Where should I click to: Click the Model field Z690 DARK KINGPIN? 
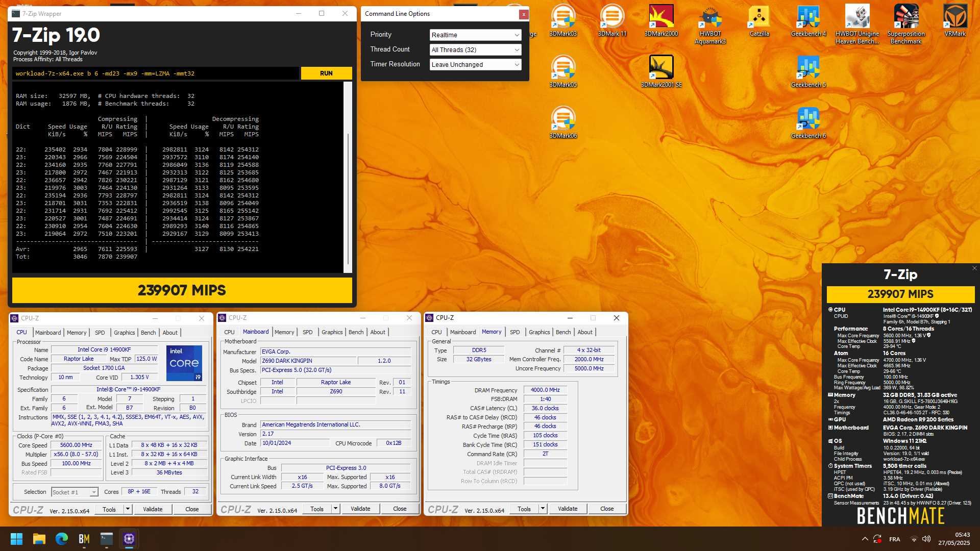(308, 361)
